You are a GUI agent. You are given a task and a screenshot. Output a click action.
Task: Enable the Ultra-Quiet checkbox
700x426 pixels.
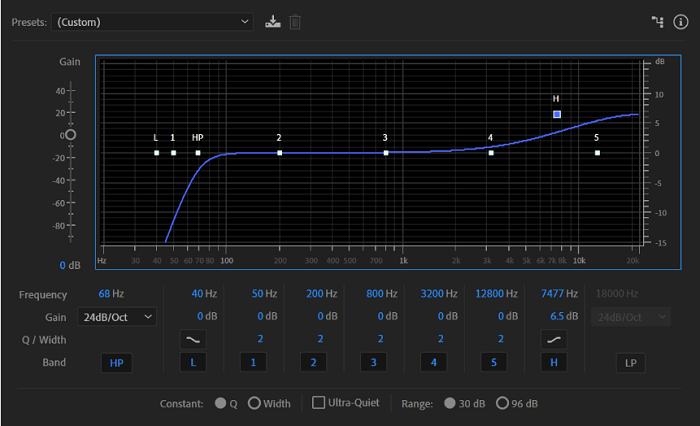(x=319, y=403)
